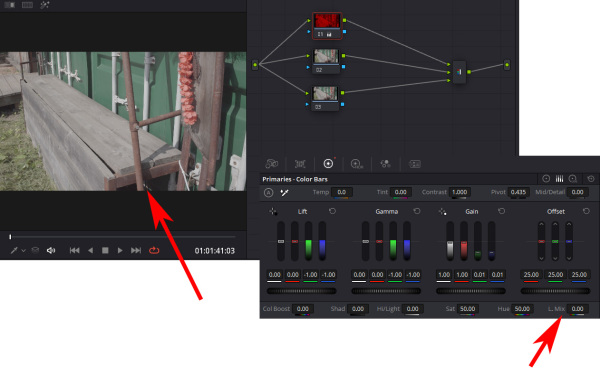
Task: Toggle split screen viewer mode
Action: [x=27, y=5]
